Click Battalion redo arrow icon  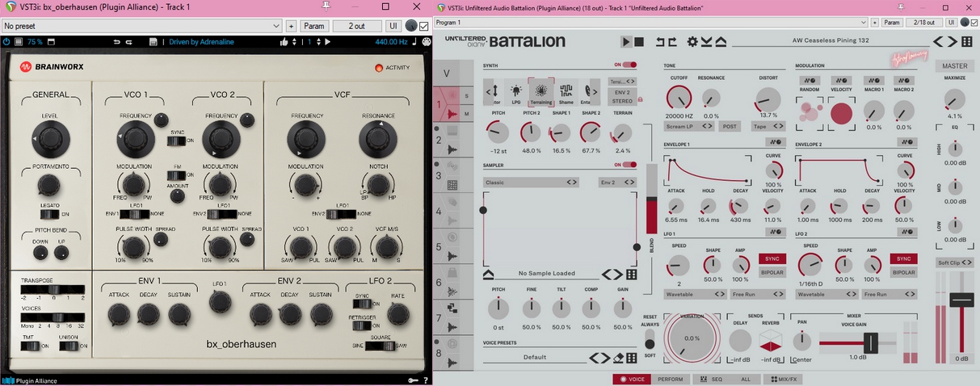click(671, 41)
